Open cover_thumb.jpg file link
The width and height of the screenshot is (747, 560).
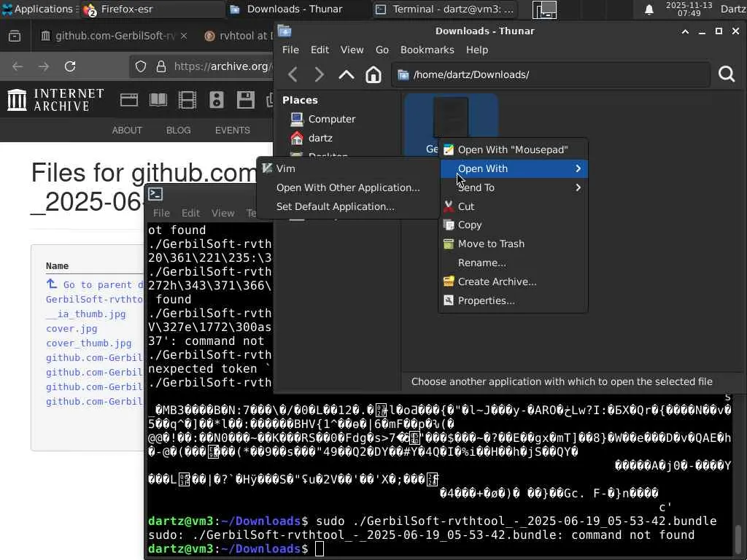click(x=88, y=343)
